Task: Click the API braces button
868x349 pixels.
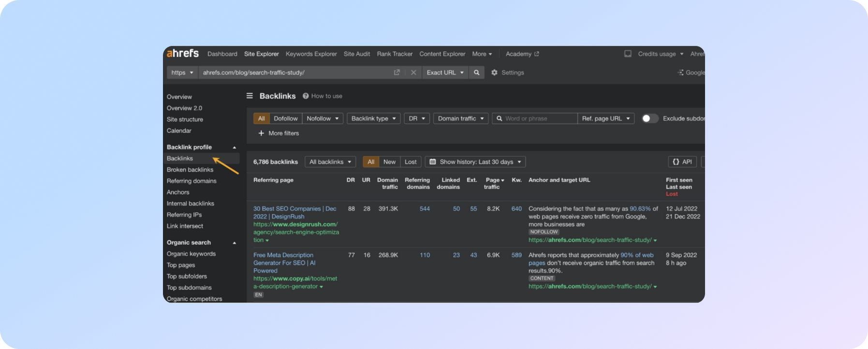Action: pos(682,162)
